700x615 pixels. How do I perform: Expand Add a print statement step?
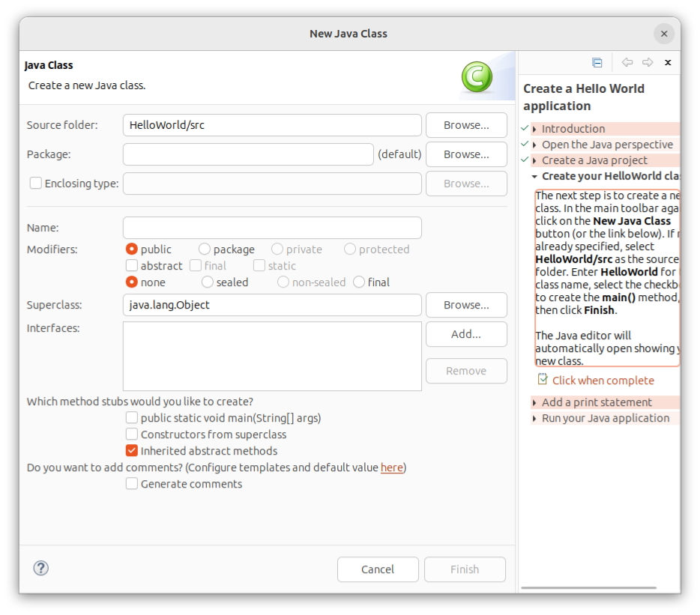[x=534, y=402]
